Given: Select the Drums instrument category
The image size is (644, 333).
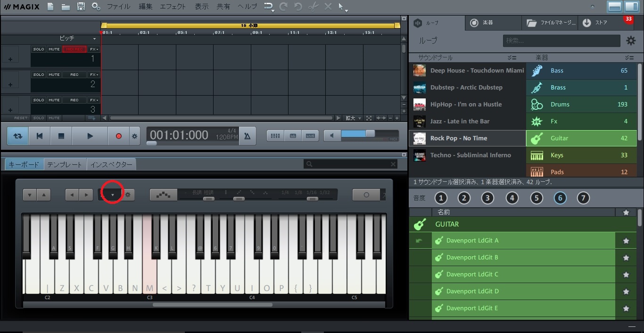Looking at the screenshot, I should pyautogui.click(x=581, y=105).
